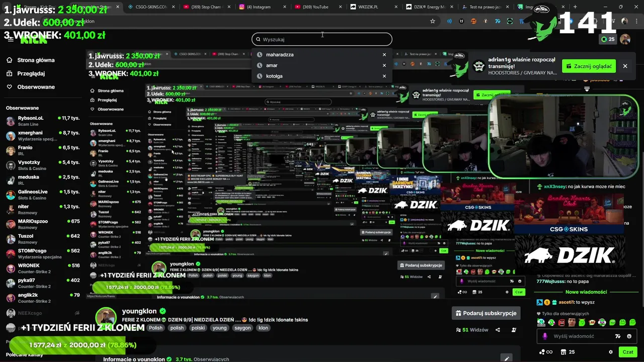644x362 pixels.
Task: Open meduska channel in followed list
Action: (x=43, y=180)
